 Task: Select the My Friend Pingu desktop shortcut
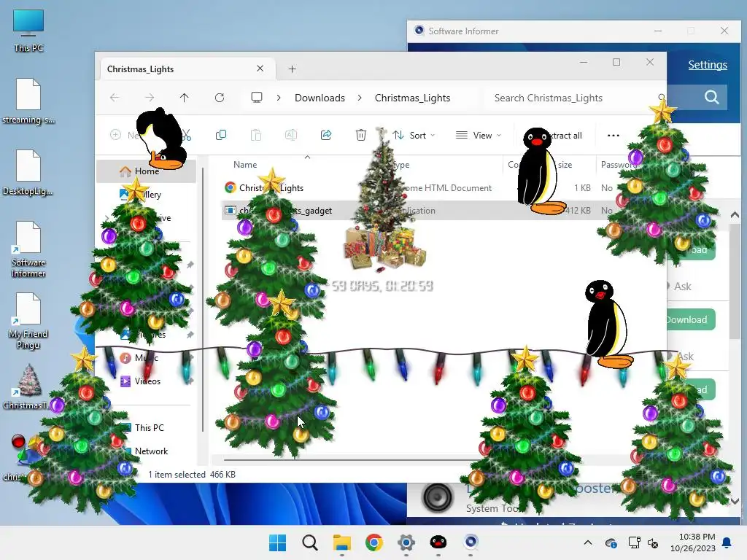28,321
